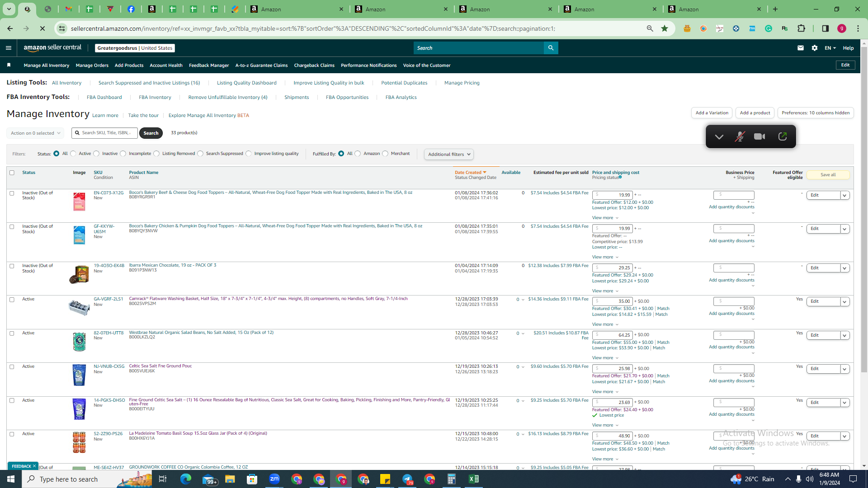Select the Ibarra Mexican Chocolate row checkbox
This screenshot has height=488, width=868.
coord(12,266)
